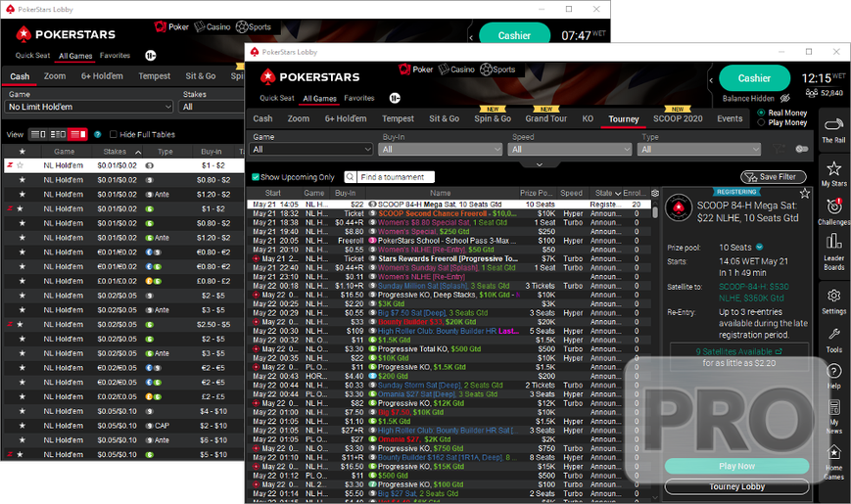This screenshot has height=504, width=851.
Task: Open the Events tab
Action: pyautogui.click(x=730, y=118)
